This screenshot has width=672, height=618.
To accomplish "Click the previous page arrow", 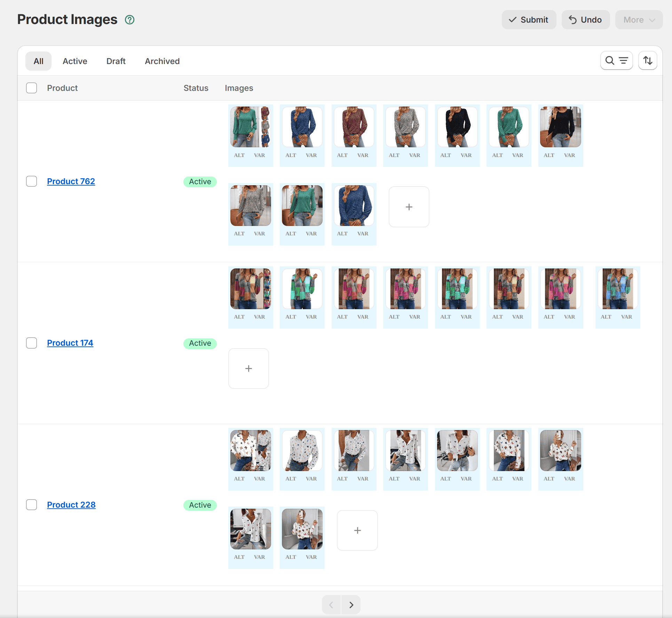I will [x=331, y=604].
